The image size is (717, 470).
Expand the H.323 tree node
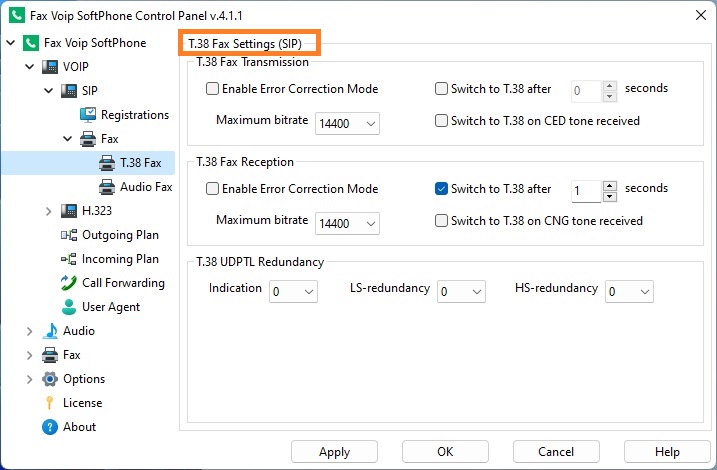coord(48,211)
